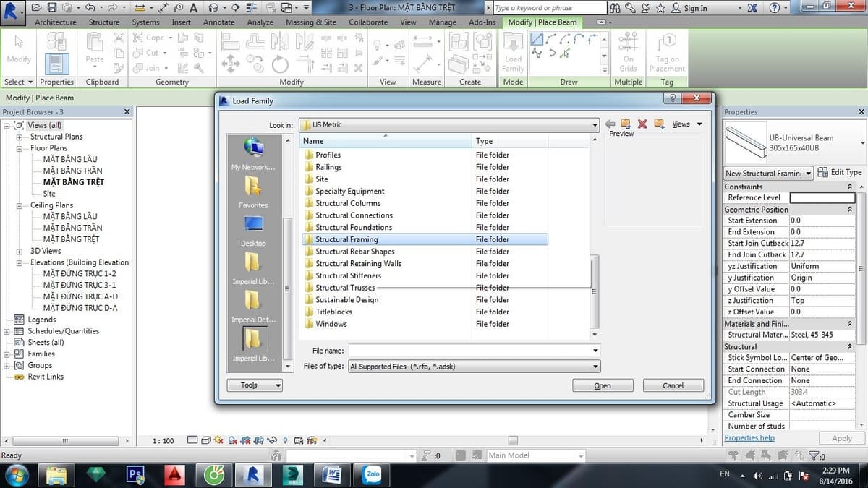Expand the 3D Views tree node
Viewport: 868px width, 488px height.
point(19,251)
